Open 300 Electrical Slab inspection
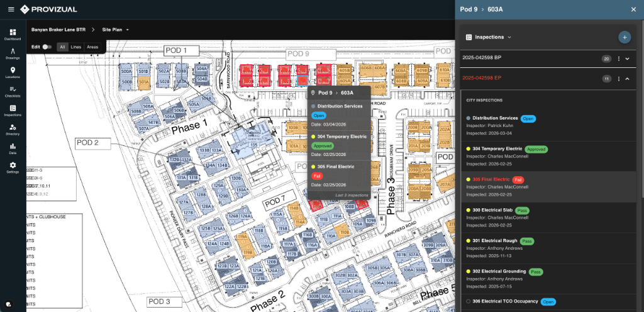This screenshot has height=312, width=644. [x=548, y=218]
